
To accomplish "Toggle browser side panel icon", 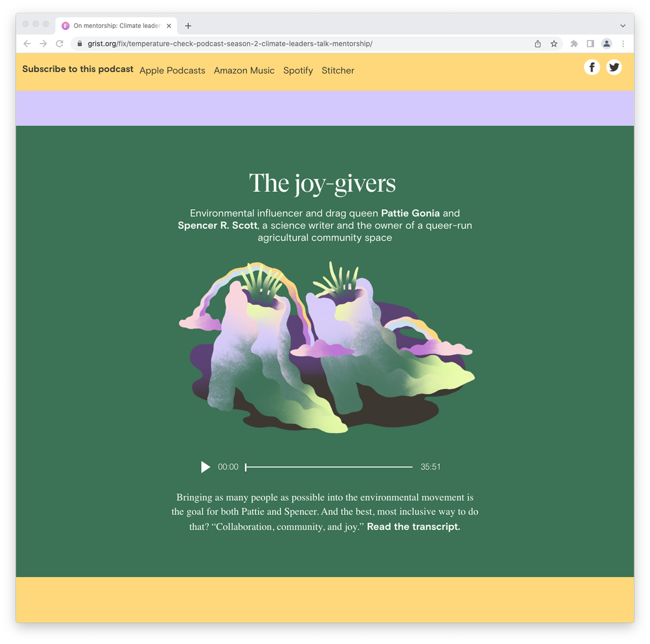I will pyautogui.click(x=590, y=44).
